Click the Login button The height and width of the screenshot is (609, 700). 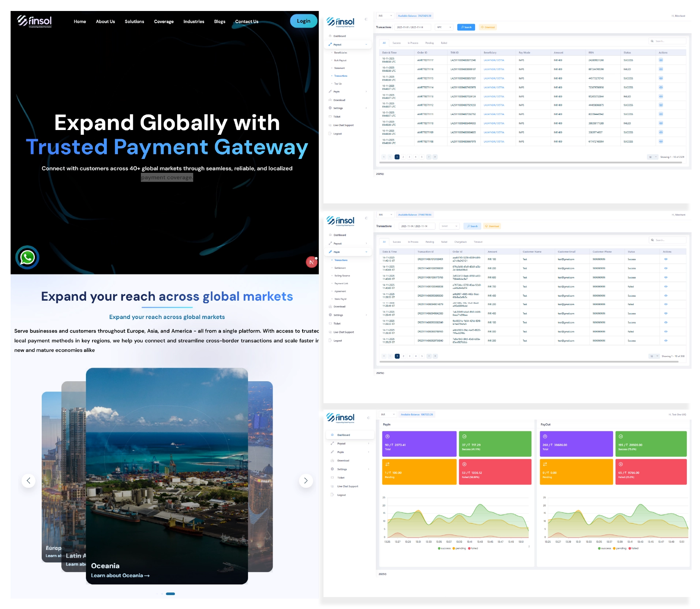click(303, 21)
